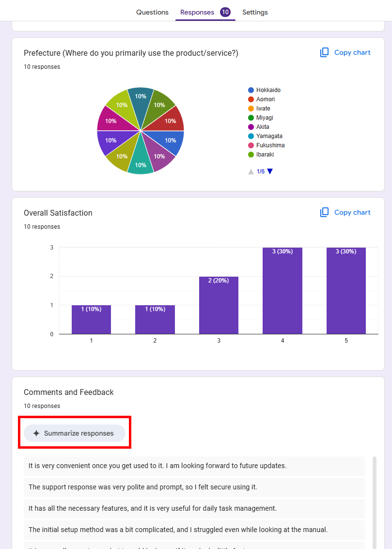Click the Copy chart link above the pie chart

tap(352, 52)
